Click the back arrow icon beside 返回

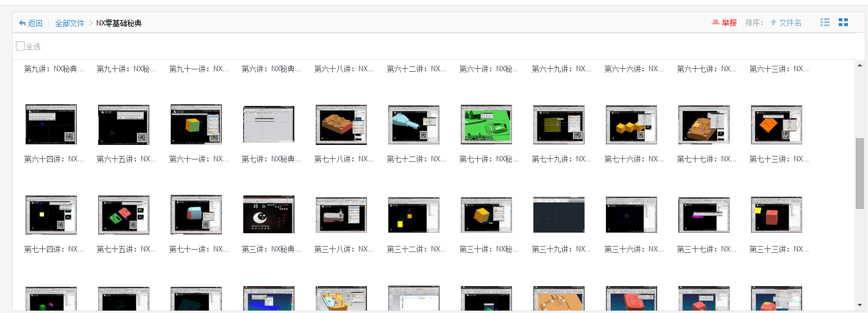pos(23,23)
